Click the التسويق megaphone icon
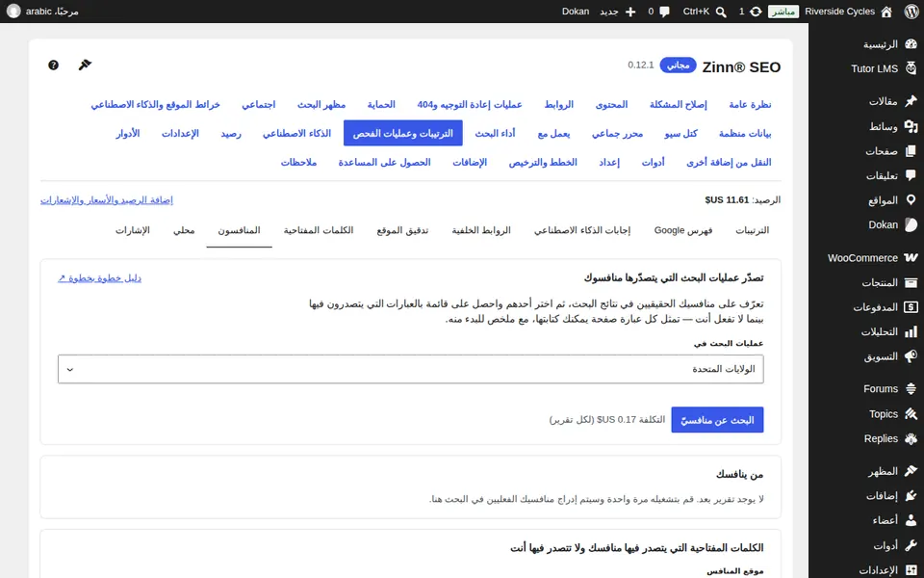 (911, 356)
